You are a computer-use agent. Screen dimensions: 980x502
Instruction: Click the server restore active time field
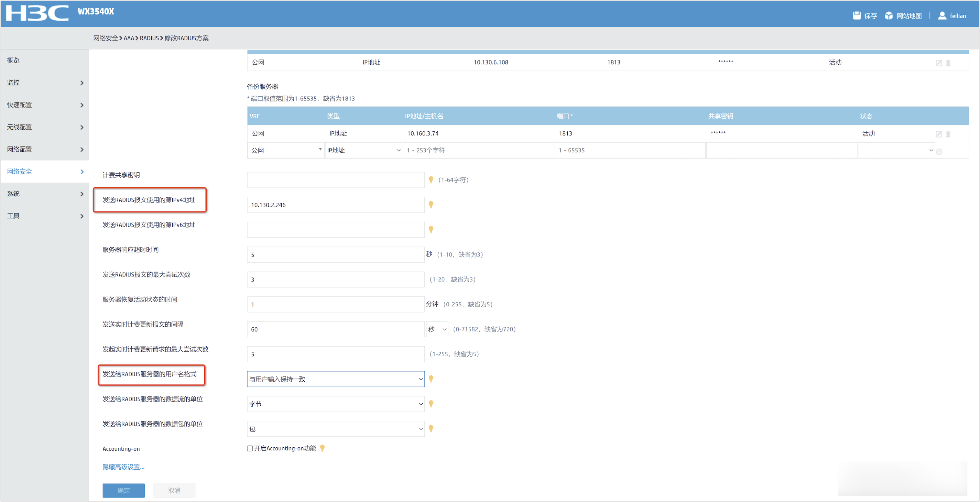point(336,304)
